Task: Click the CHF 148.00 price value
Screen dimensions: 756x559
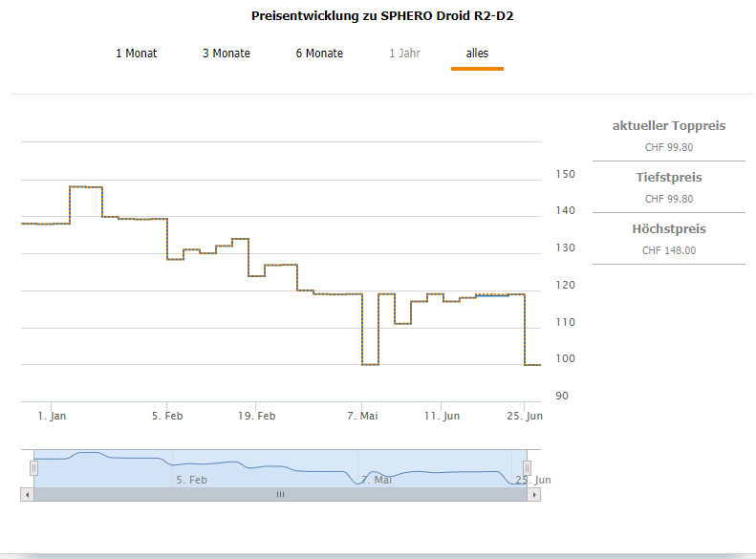Action: [668, 250]
